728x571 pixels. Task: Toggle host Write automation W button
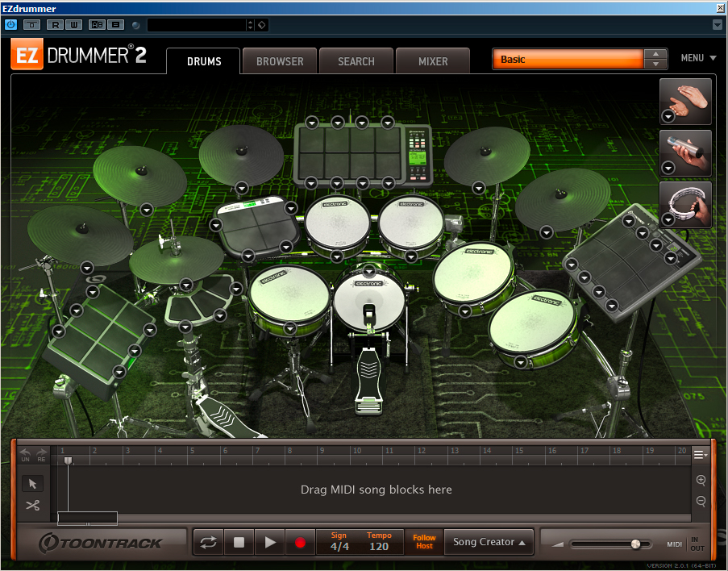click(x=74, y=25)
